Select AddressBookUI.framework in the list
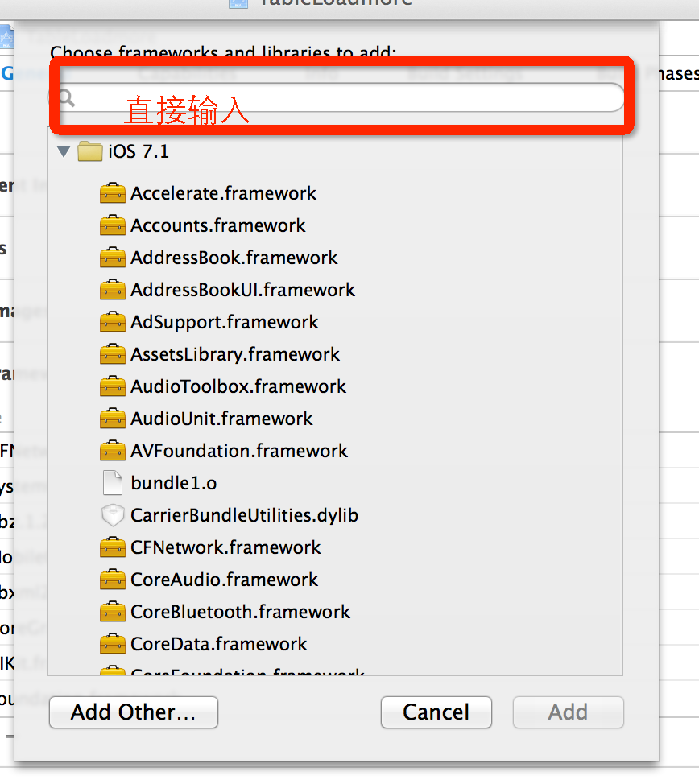This screenshot has height=784, width=699. tap(242, 290)
